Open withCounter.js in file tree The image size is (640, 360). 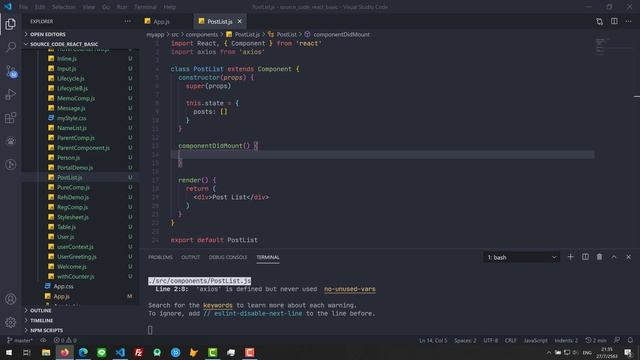(76, 276)
